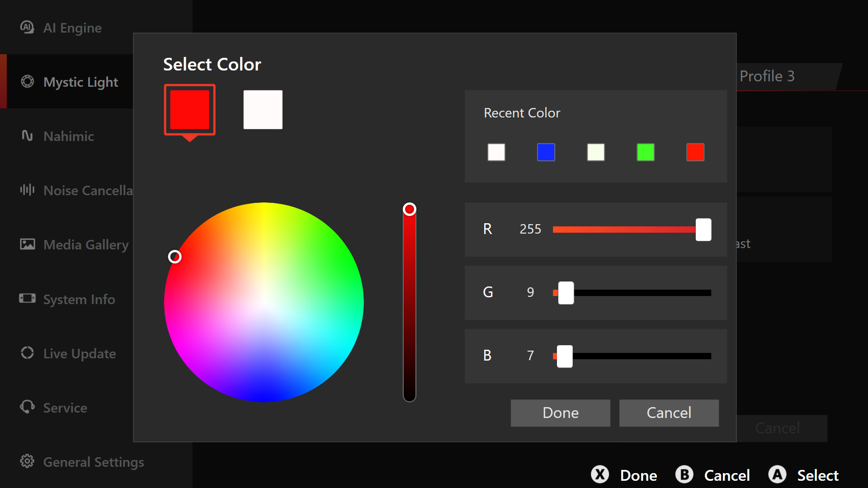The height and width of the screenshot is (488, 868).
Task: Click the Cancel hint in bottom bar
Action: (x=727, y=475)
